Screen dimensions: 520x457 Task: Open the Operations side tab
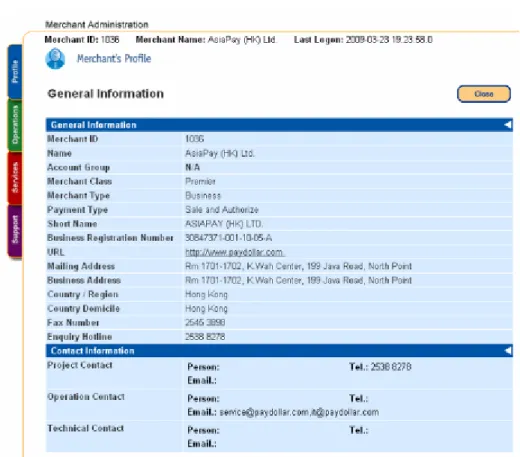(x=15, y=125)
